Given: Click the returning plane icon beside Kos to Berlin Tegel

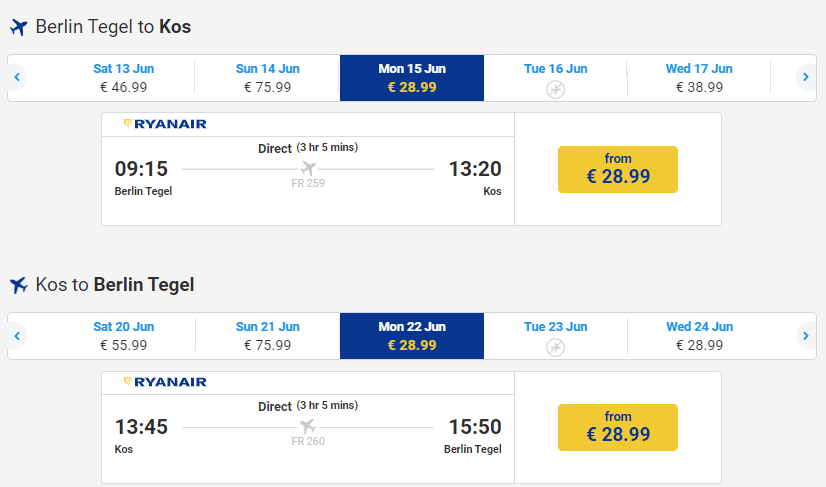Looking at the screenshot, I should tap(18, 285).
